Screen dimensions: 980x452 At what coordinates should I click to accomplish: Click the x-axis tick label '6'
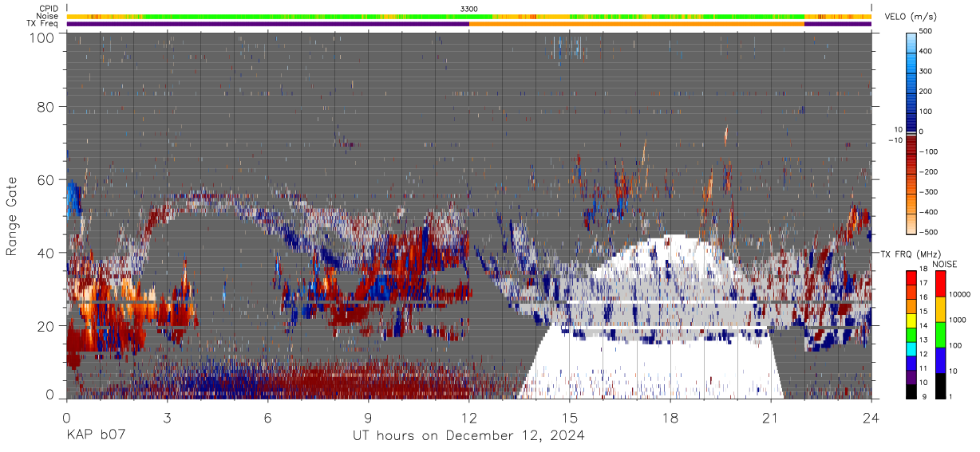coord(267,417)
